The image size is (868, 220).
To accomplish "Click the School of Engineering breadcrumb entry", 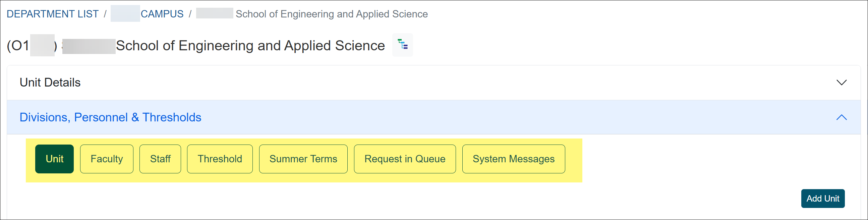I will click(331, 14).
